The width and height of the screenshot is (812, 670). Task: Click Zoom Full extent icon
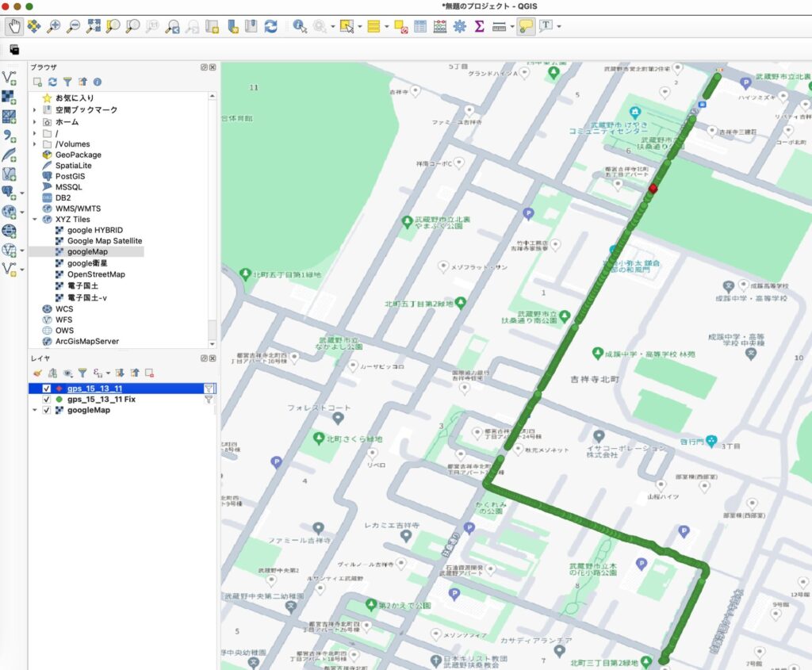pyautogui.click(x=94, y=26)
